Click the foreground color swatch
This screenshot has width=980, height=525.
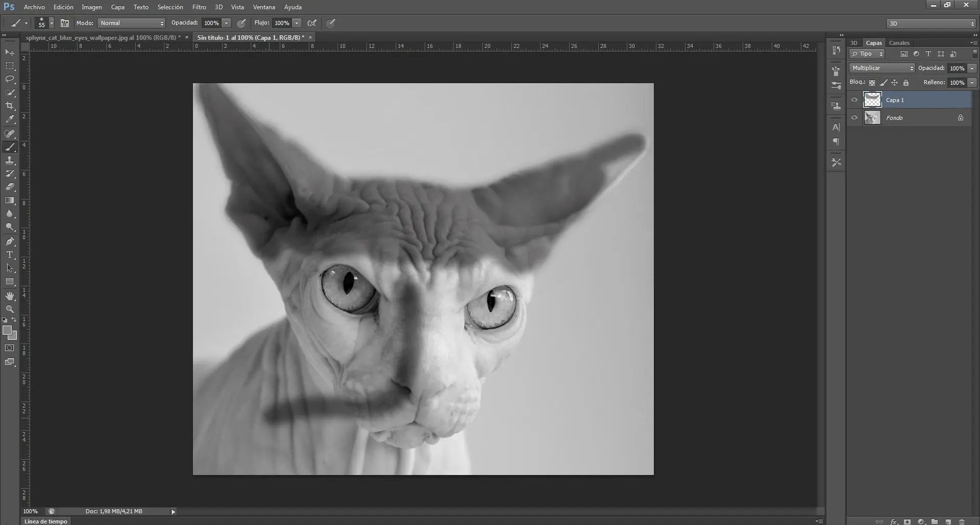pyautogui.click(x=7, y=330)
